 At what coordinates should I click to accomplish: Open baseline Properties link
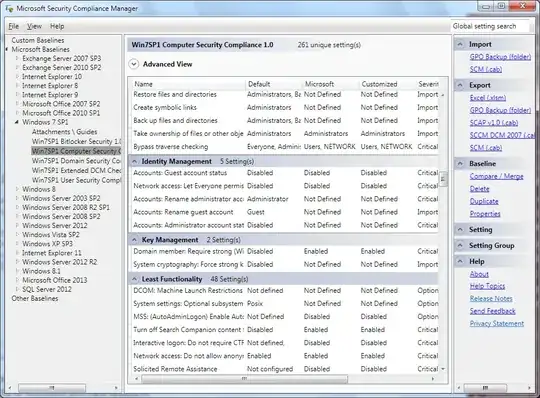[x=485, y=214]
